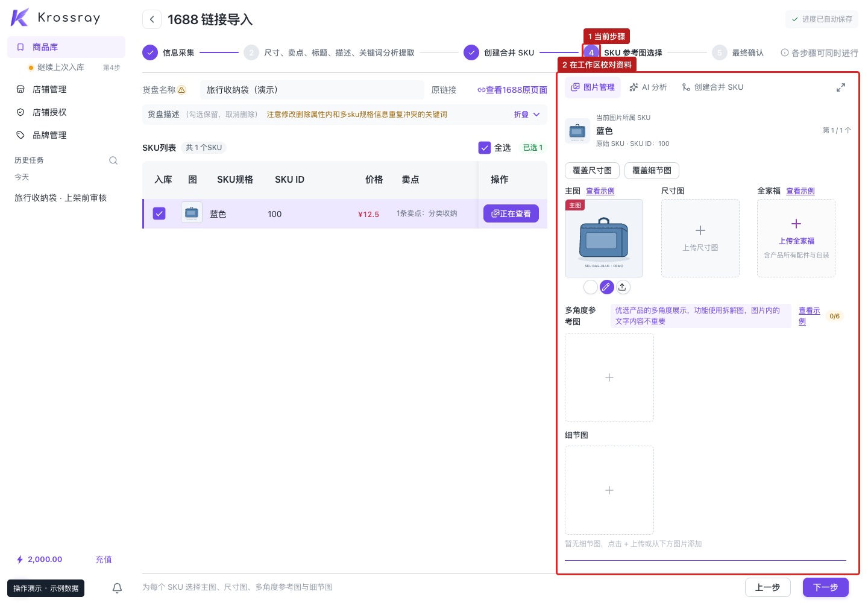Click pencil edit icon under main image

[607, 287]
